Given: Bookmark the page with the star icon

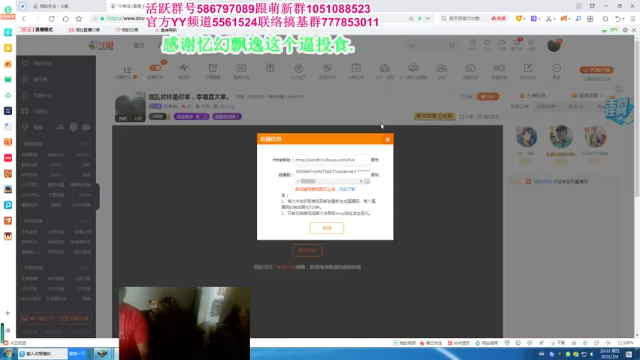Looking at the screenshot, I should pyautogui.click(x=79, y=19).
